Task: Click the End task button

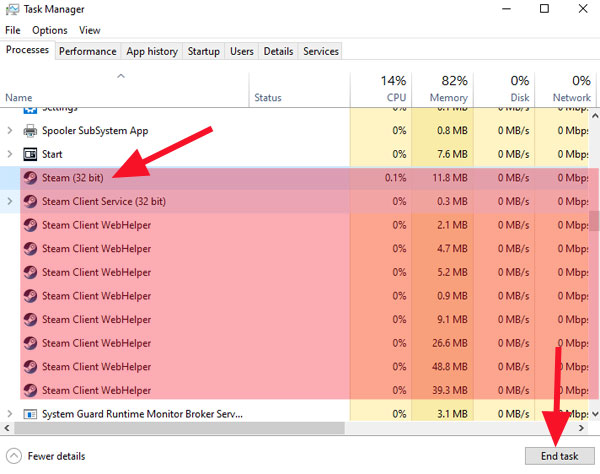Action: click(x=559, y=456)
